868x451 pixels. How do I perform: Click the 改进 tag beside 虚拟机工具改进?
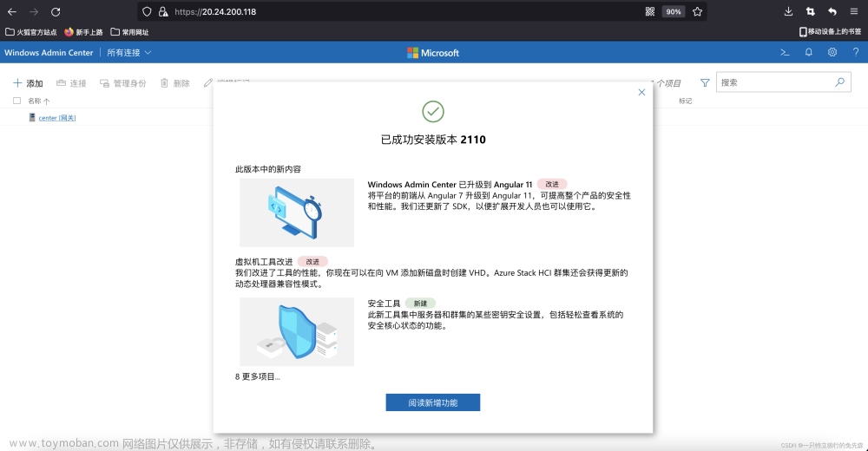pos(312,261)
